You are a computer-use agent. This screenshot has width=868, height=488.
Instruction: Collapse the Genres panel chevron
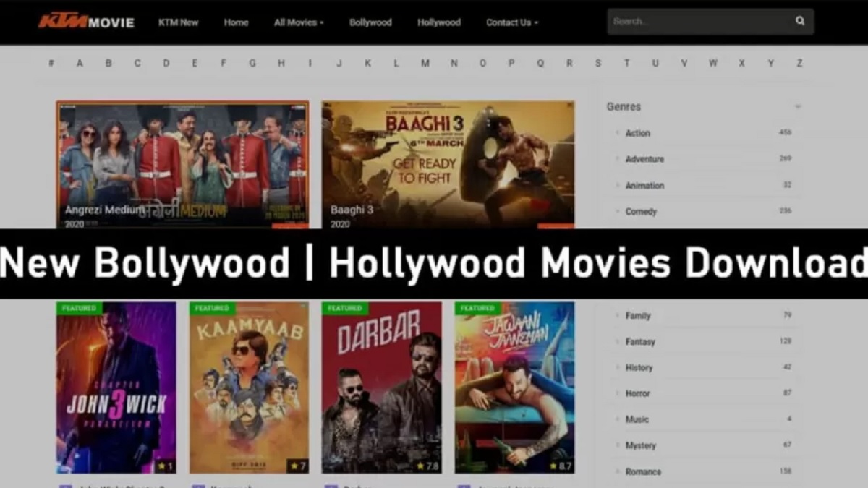point(798,107)
